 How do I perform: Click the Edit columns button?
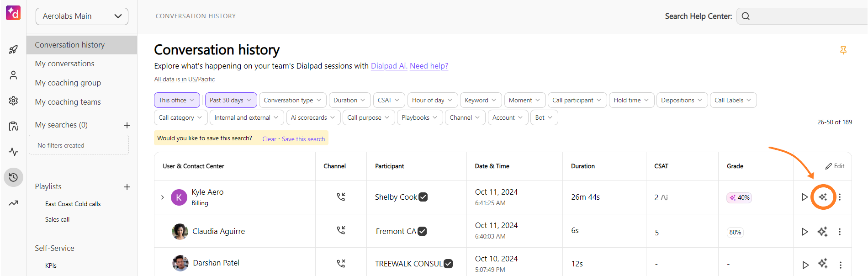point(835,166)
